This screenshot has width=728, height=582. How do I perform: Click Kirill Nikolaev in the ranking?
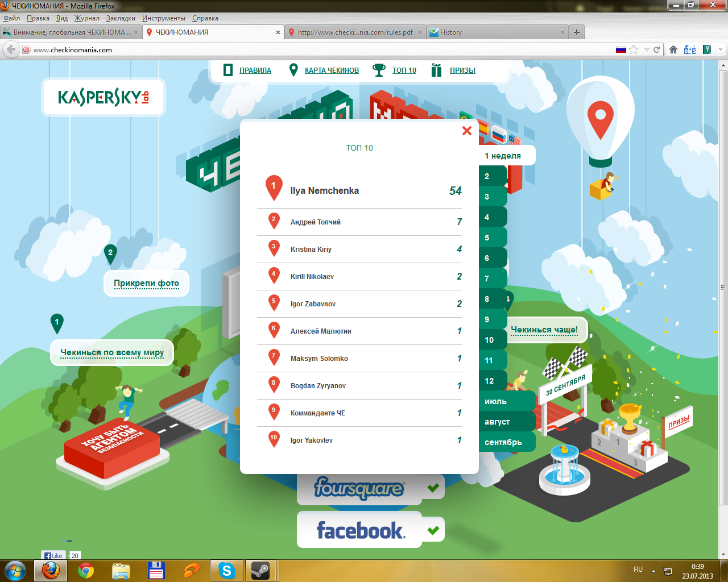tap(312, 277)
